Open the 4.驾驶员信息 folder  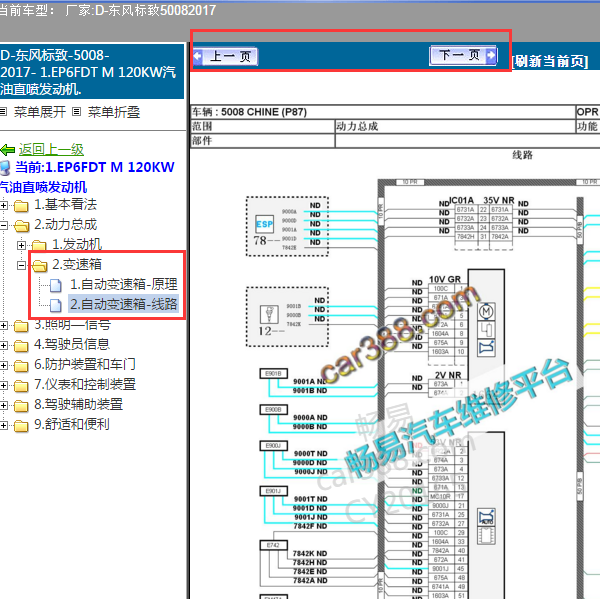[x=72, y=344]
